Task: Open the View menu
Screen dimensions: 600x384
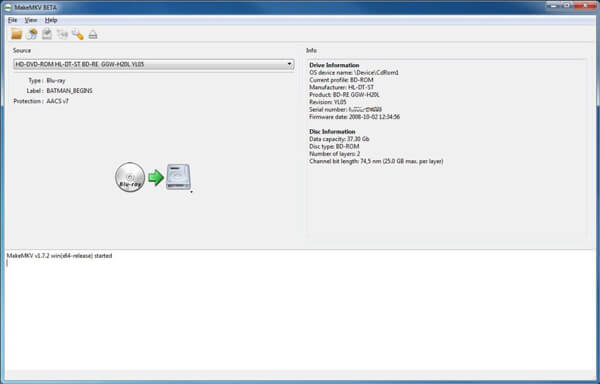Action: [x=31, y=20]
